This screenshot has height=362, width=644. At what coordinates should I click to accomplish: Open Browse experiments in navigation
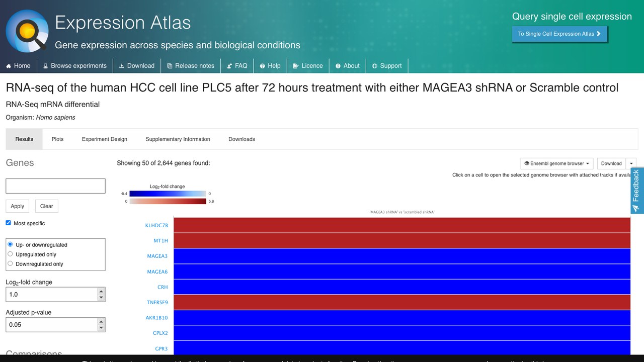coord(74,66)
